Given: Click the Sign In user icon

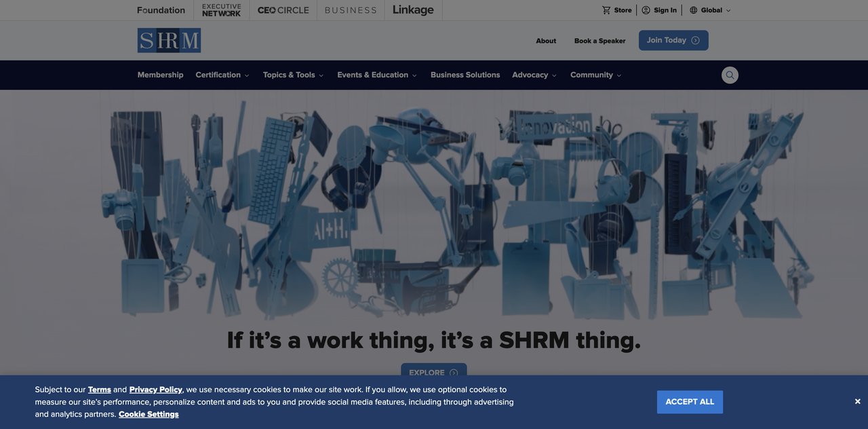Looking at the screenshot, I should point(646,10).
